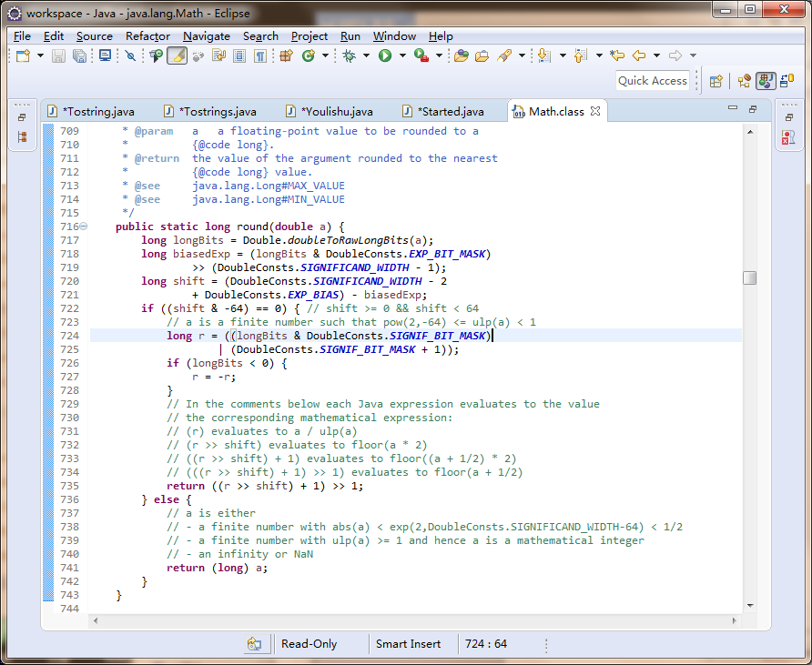
Task: Switch to the *Tostrings.java tab
Action: click(210, 111)
